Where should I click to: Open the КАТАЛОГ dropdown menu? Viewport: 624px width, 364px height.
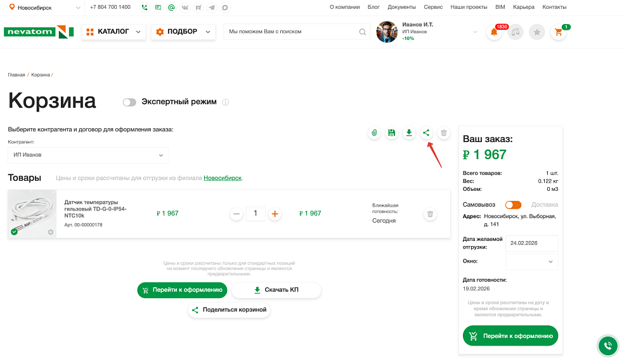114,32
